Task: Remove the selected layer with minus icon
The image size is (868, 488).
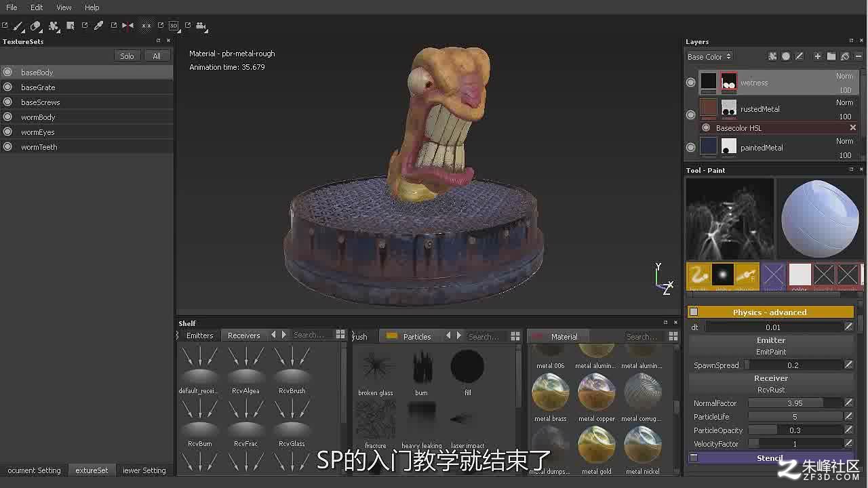Action: point(858,56)
